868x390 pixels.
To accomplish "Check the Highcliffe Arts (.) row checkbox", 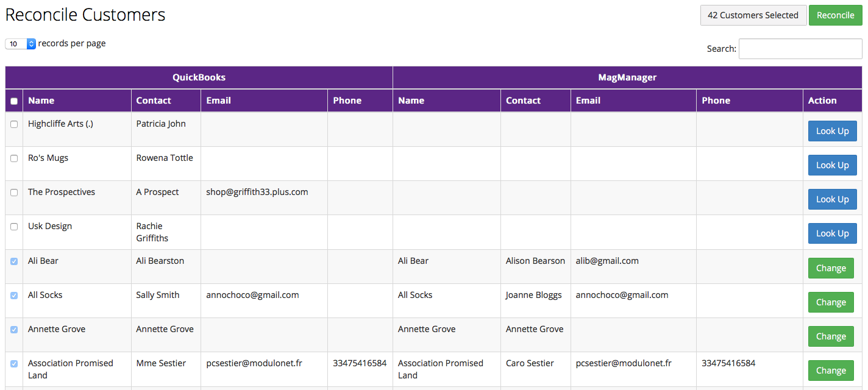I will (x=14, y=124).
